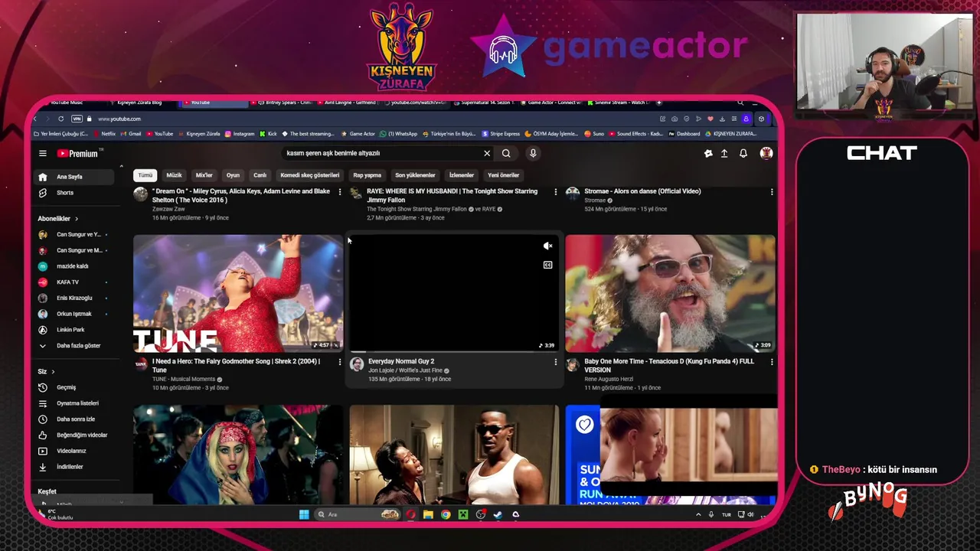Open mazide kaldı subscription channel
The image size is (980, 551).
pos(75,266)
